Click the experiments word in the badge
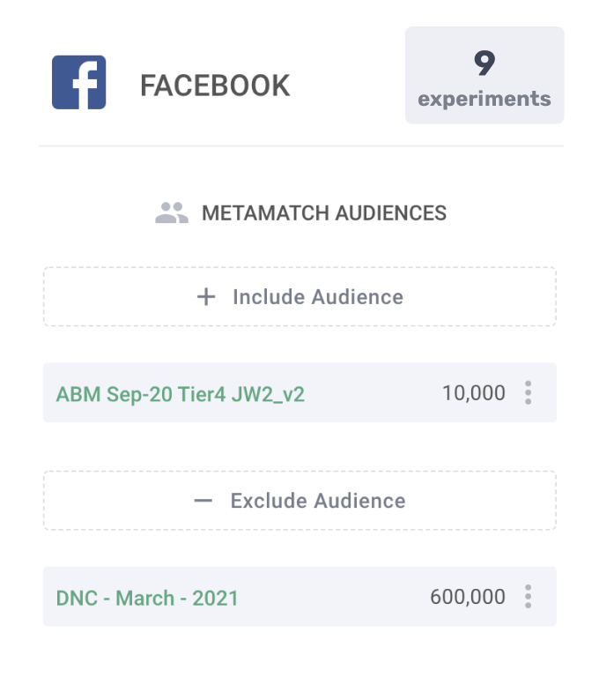This screenshot has width=599, height=700. 484,99
